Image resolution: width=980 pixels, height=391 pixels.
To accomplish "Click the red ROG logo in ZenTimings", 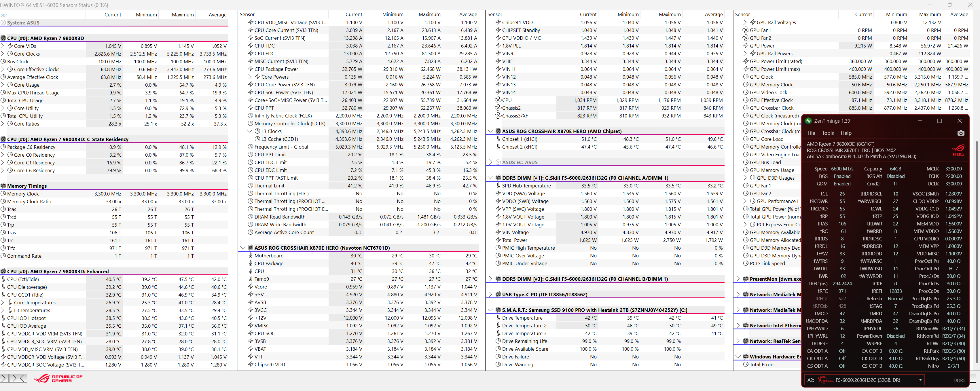I will click(958, 150).
